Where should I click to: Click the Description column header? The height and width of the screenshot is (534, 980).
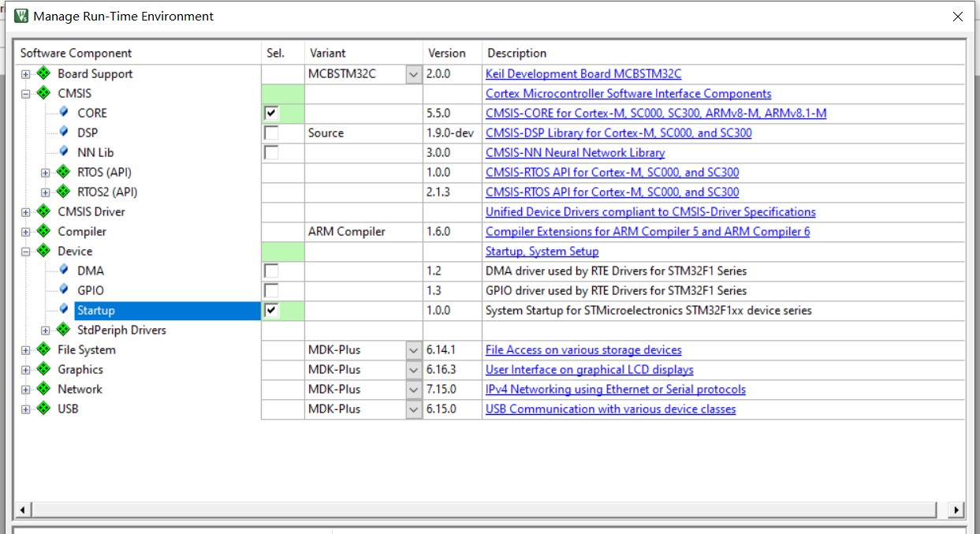click(x=723, y=53)
